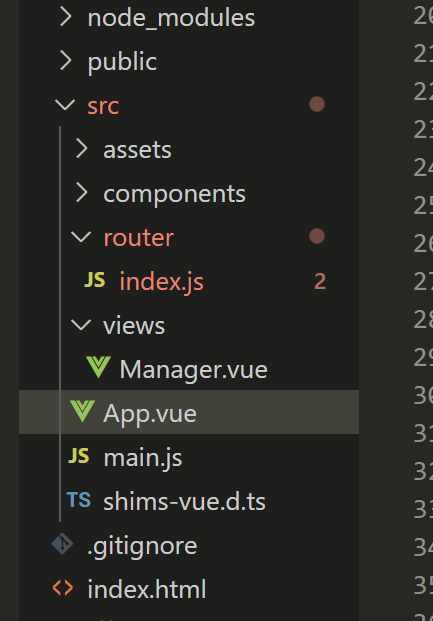Open the main.js file
The image size is (433, 621).
pyautogui.click(x=143, y=458)
